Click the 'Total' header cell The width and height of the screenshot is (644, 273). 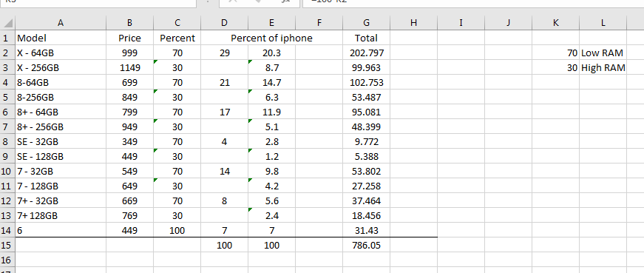(366, 38)
